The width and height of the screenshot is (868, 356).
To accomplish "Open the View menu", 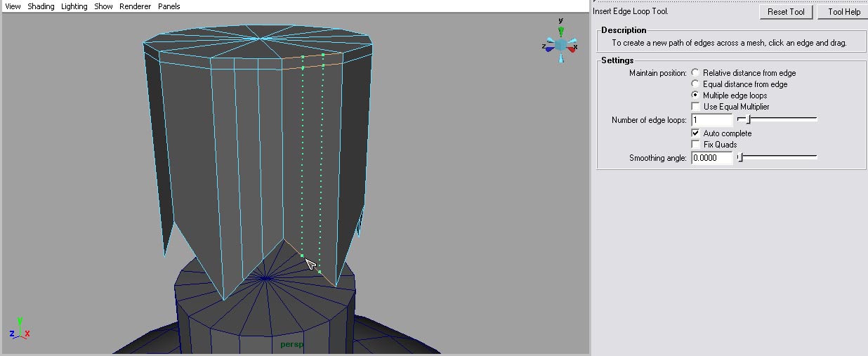I will pyautogui.click(x=13, y=6).
